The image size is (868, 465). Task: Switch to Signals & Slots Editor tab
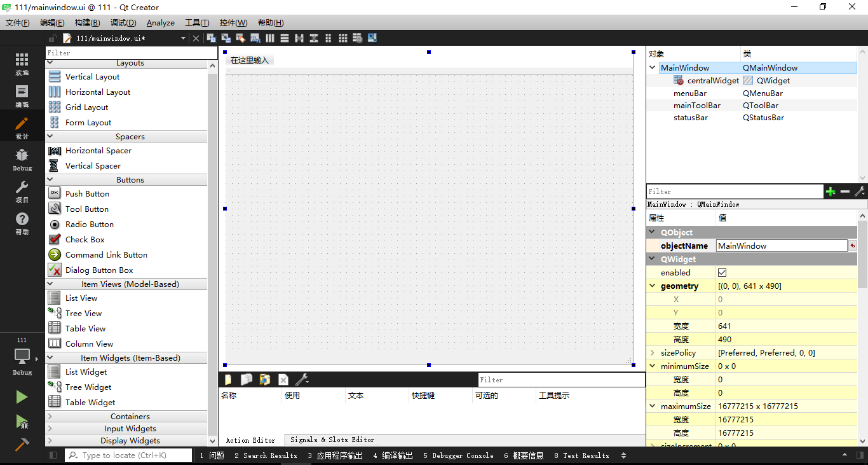pos(332,440)
